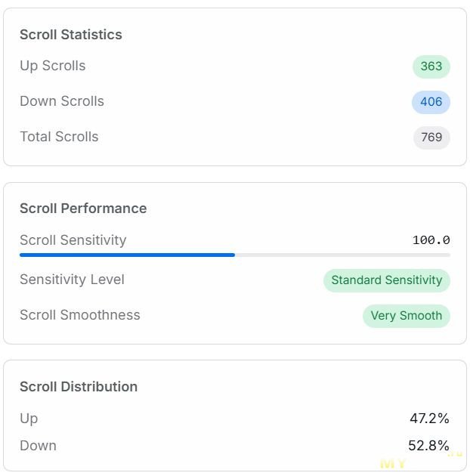
Task: Click the blue 406 down scrolls badge
Action: coord(431,102)
